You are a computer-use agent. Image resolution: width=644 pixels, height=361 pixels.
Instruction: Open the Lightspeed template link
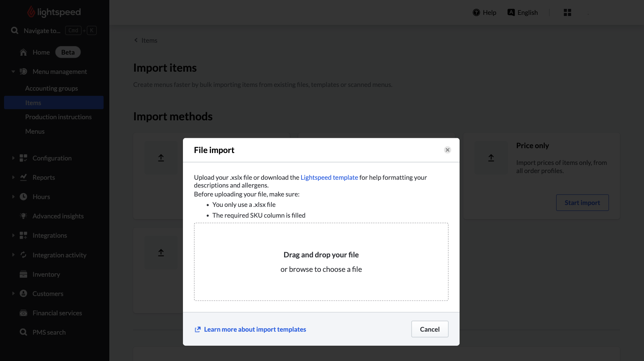tap(329, 178)
